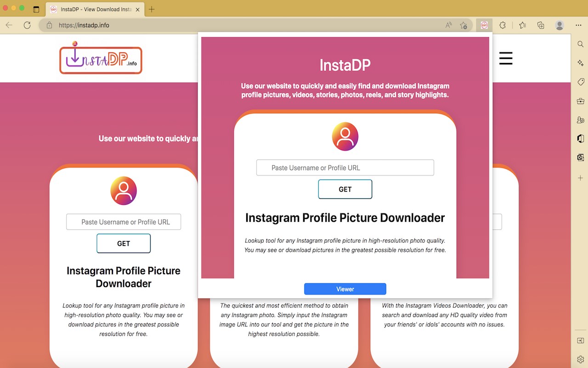Open sidebar settings gear icon
The width and height of the screenshot is (588, 368).
click(581, 359)
